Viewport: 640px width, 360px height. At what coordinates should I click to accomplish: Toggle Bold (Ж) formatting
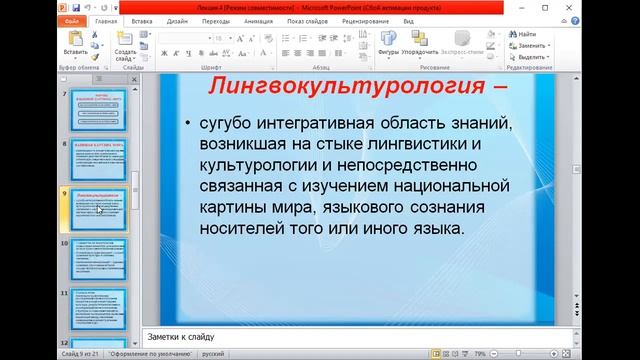click(x=164, y=53)
